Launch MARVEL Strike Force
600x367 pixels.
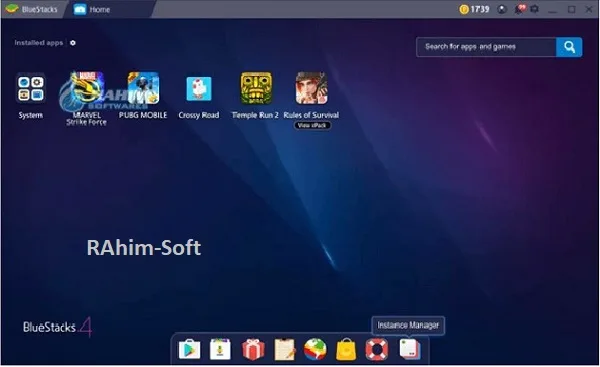click(x=86, y=88)
